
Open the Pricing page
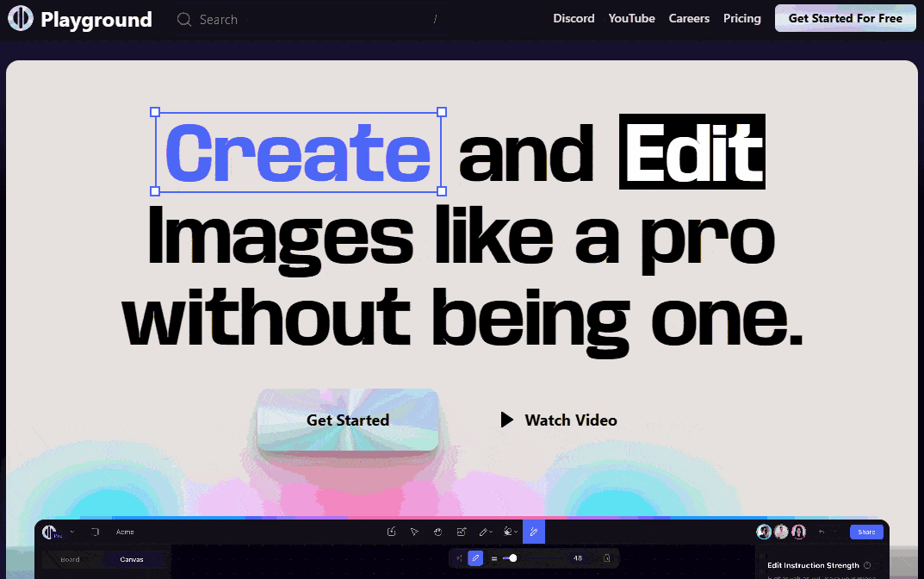[742, 18]
